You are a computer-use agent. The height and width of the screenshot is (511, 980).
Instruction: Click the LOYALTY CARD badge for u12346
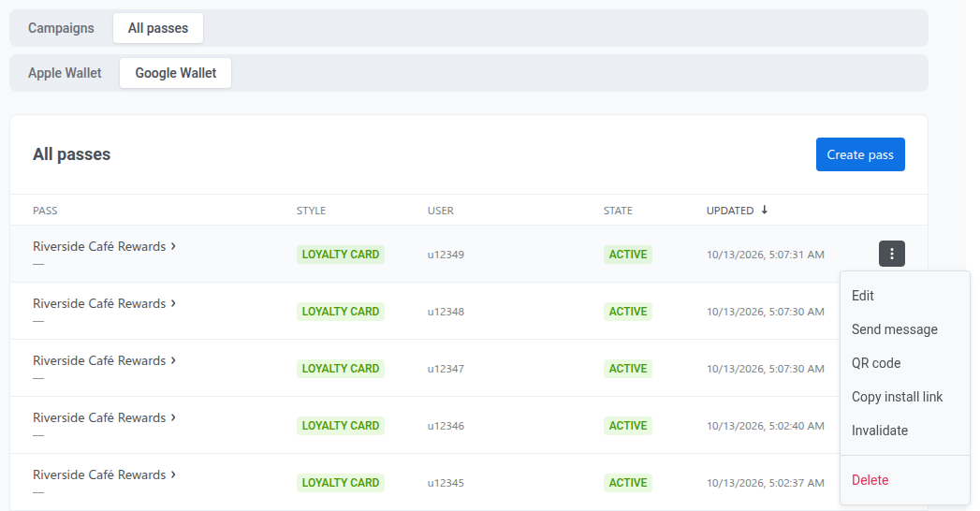click(340, 426)
